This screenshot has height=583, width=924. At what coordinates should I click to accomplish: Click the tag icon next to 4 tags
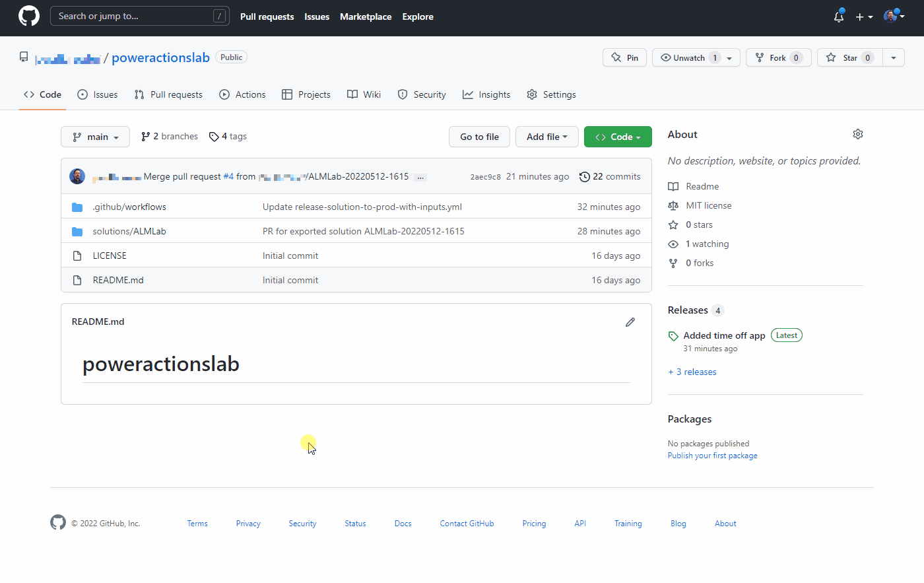click(x=214, y=136)
